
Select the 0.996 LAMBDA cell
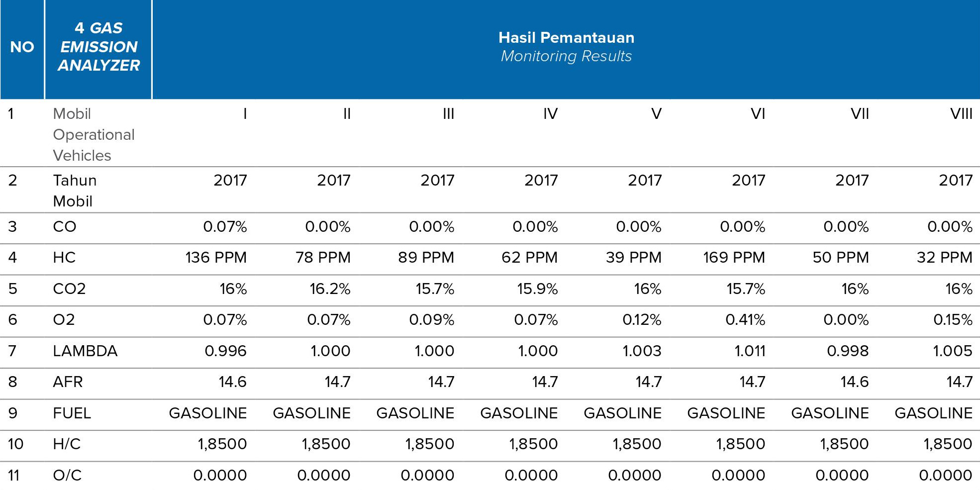coord(225,351)
